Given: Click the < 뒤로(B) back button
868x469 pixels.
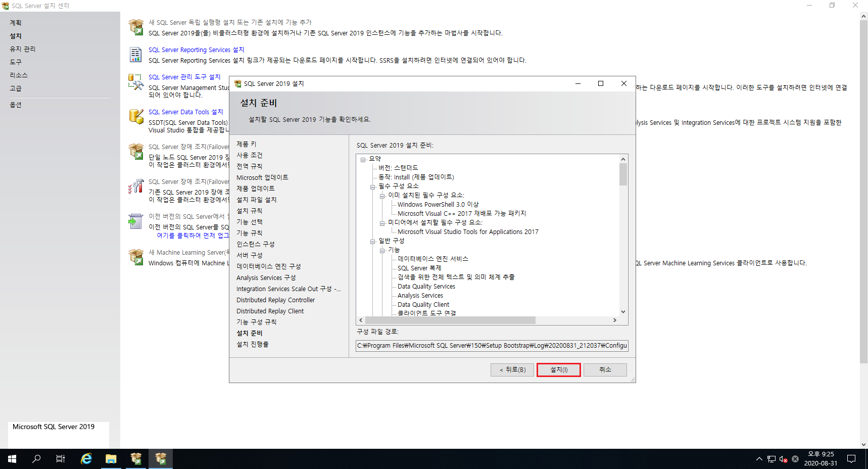Looking at the screenshot, I should click(x=512, y=370).
